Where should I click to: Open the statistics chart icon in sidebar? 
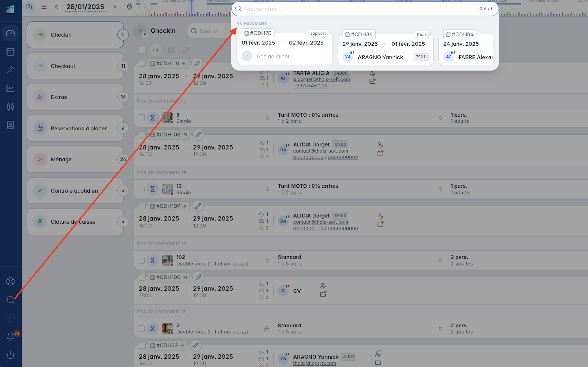10,88
